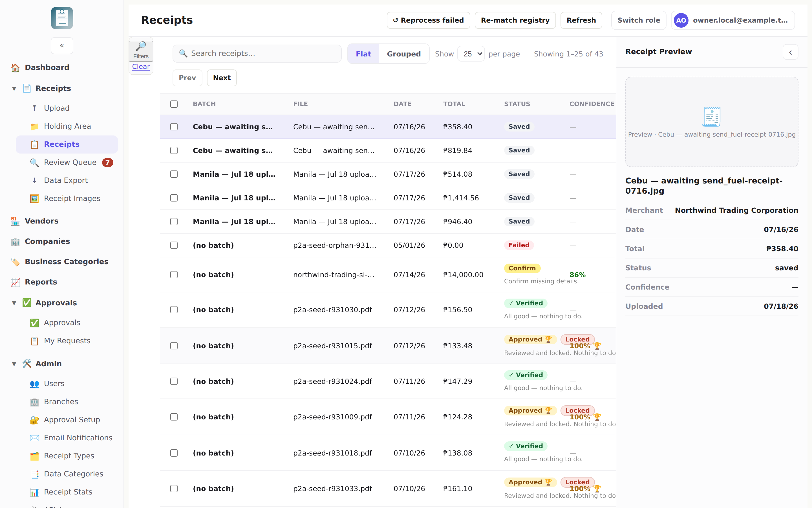Image resolution: width=812 pixels, height=508 pixels.
Task: Open owner.local@example account menu
Action: pos(733,21)
